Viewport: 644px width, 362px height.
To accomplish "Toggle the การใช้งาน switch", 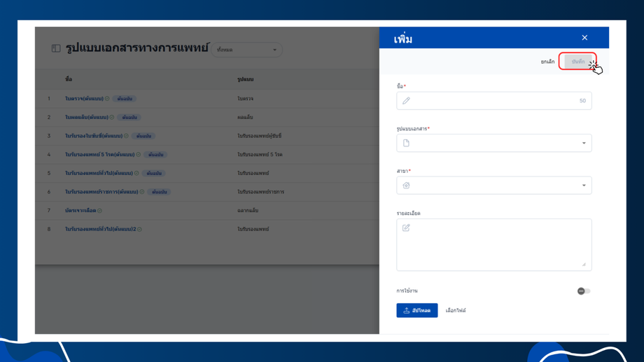I will [584, 291].
